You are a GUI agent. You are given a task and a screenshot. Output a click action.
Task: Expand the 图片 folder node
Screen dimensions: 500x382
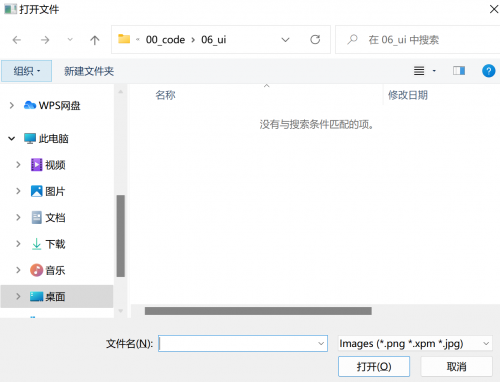coord(18,191)
